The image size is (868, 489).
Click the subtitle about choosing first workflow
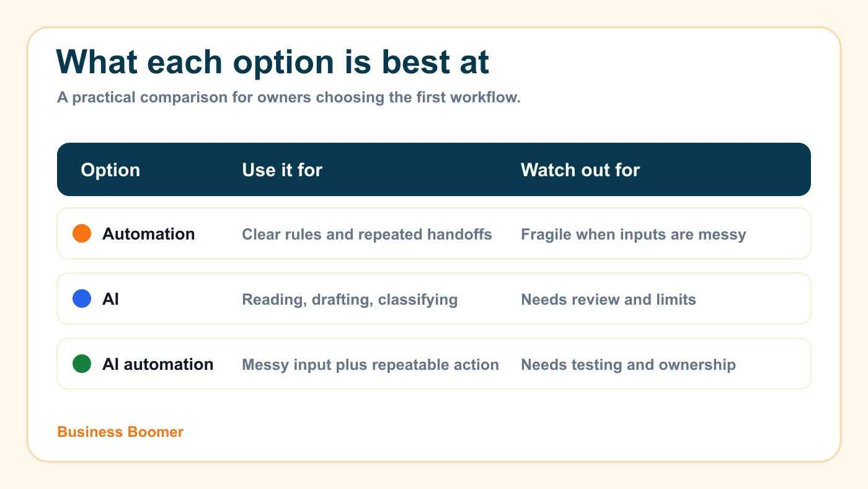289,98
